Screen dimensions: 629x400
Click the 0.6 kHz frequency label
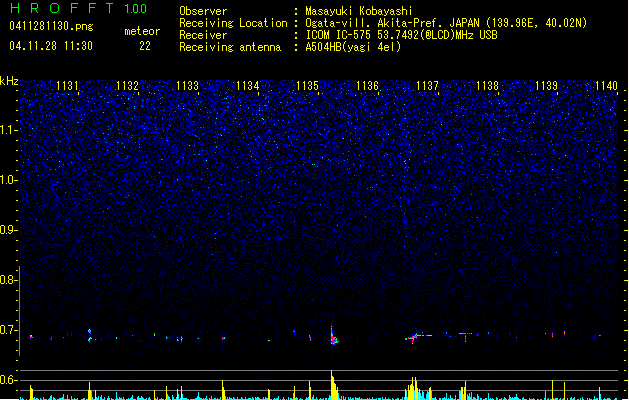8,380
